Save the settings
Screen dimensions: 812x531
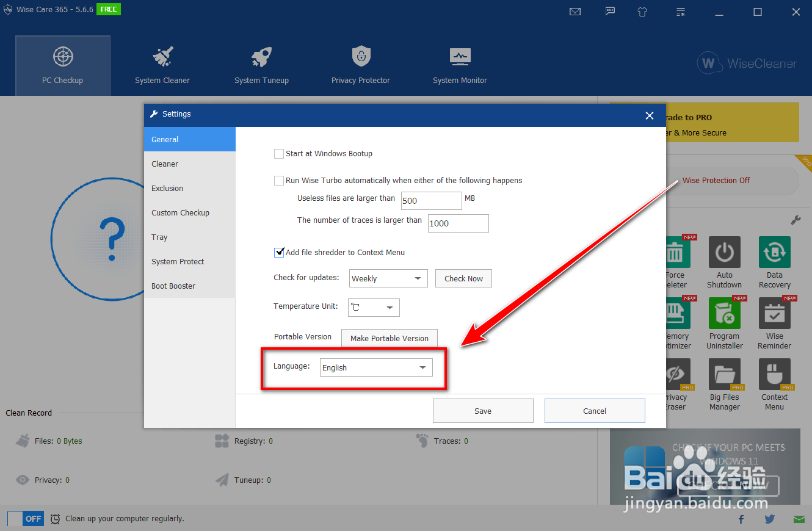tap(483, 411)
